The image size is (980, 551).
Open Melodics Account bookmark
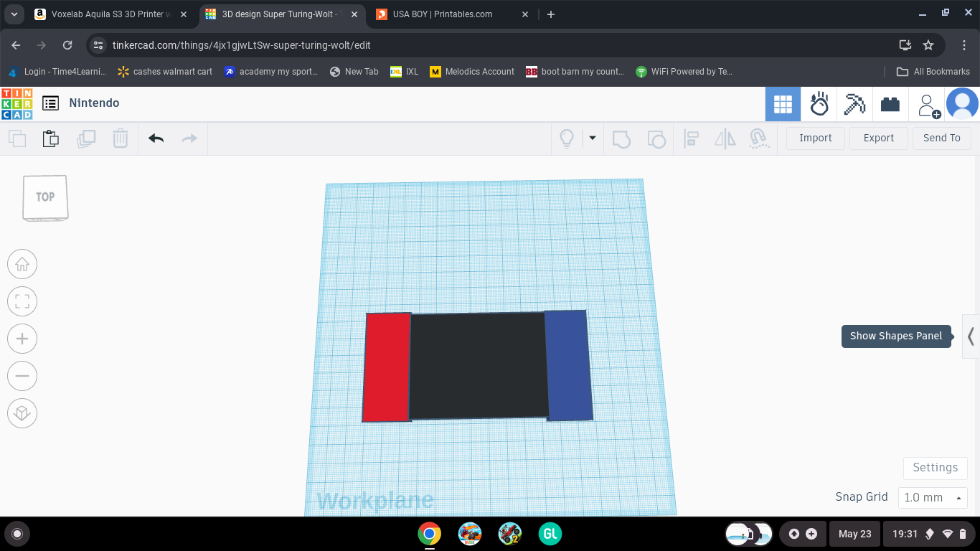472,72
